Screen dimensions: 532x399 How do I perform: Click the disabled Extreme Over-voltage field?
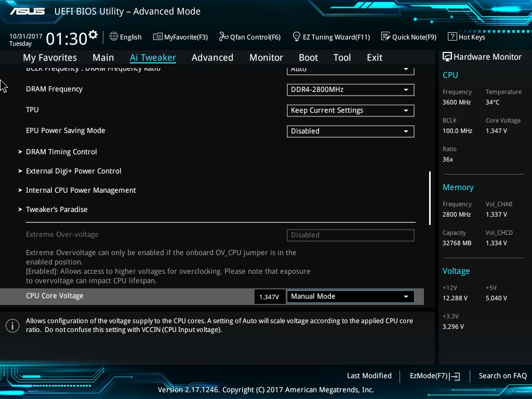(x=351, y=235)
